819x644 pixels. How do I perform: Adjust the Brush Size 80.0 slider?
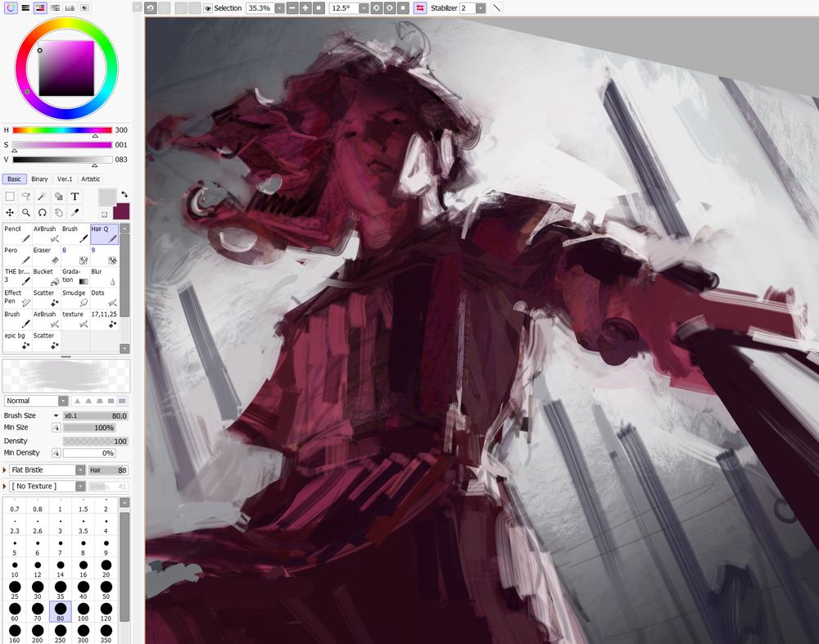point(96,416)
